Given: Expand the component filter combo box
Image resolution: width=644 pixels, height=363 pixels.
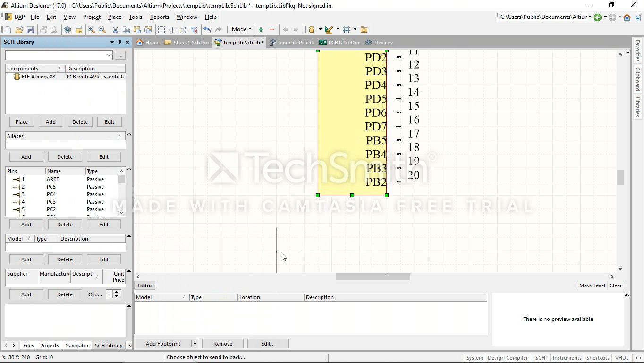Looking at the screenshot, I should (x=109, y=55).
